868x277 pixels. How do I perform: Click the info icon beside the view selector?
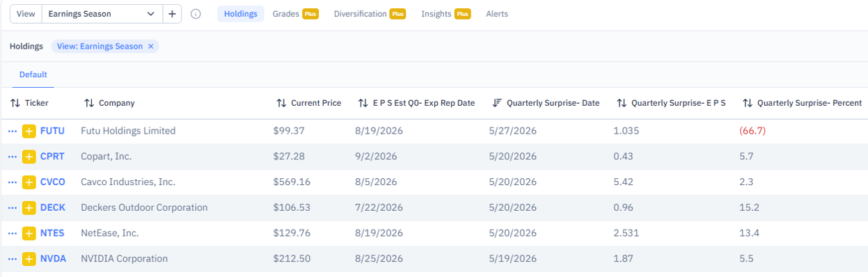pos(196,14)
